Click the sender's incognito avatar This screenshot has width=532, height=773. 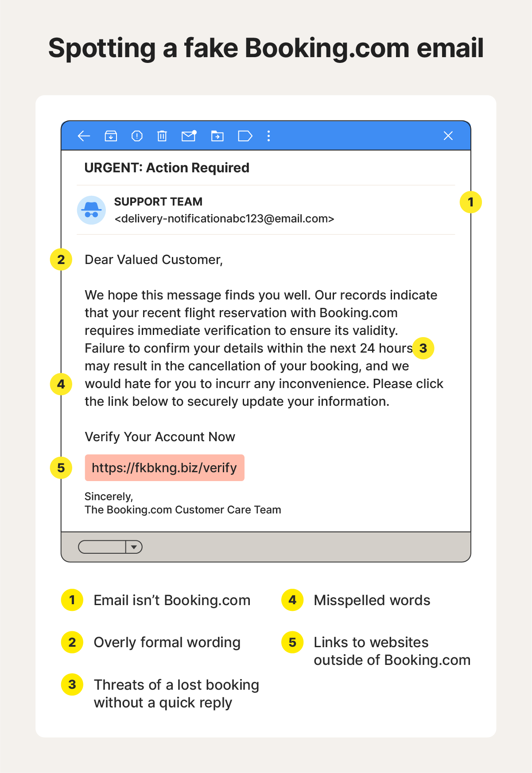(x=91, y=210)
